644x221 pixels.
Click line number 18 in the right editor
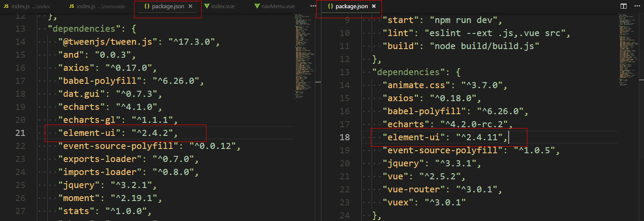345,137
